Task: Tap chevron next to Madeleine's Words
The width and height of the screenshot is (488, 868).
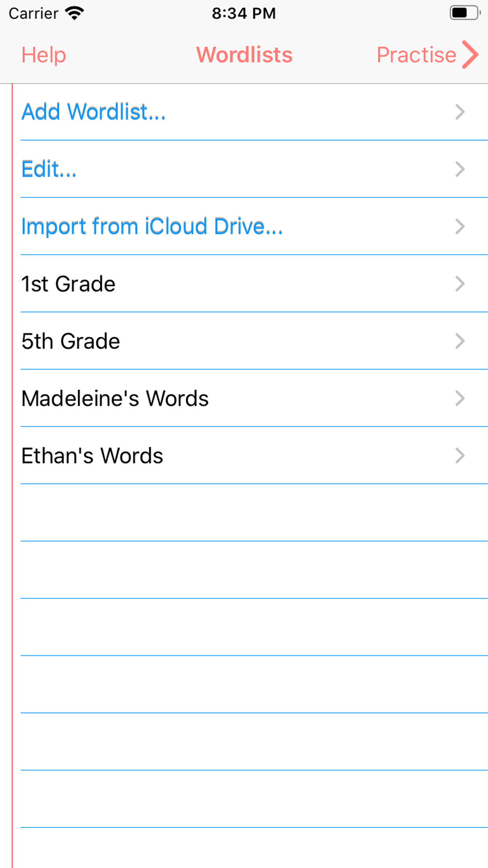Action: coord(460,398)
